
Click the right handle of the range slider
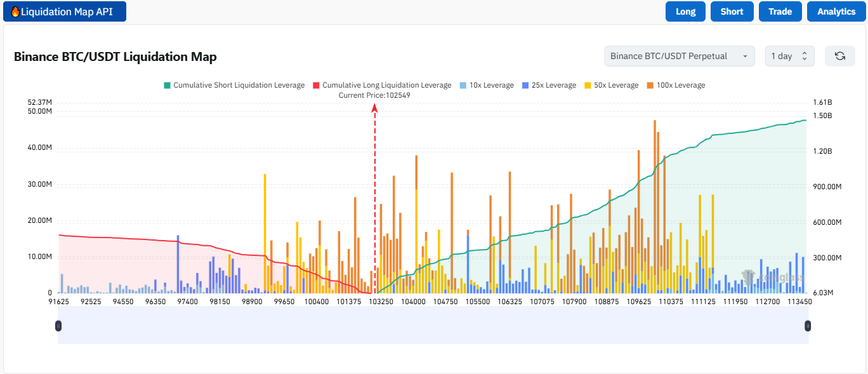pyautogui.click(x=808, y=326)
